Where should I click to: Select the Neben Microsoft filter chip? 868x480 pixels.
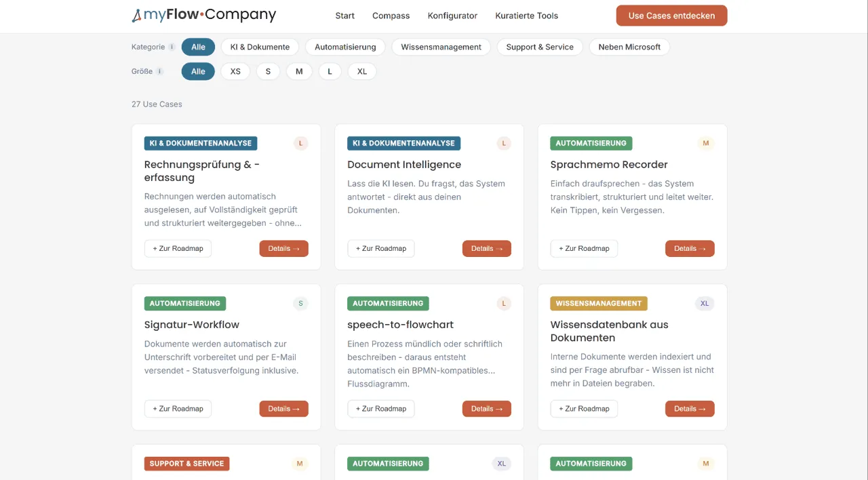point(629,47)
